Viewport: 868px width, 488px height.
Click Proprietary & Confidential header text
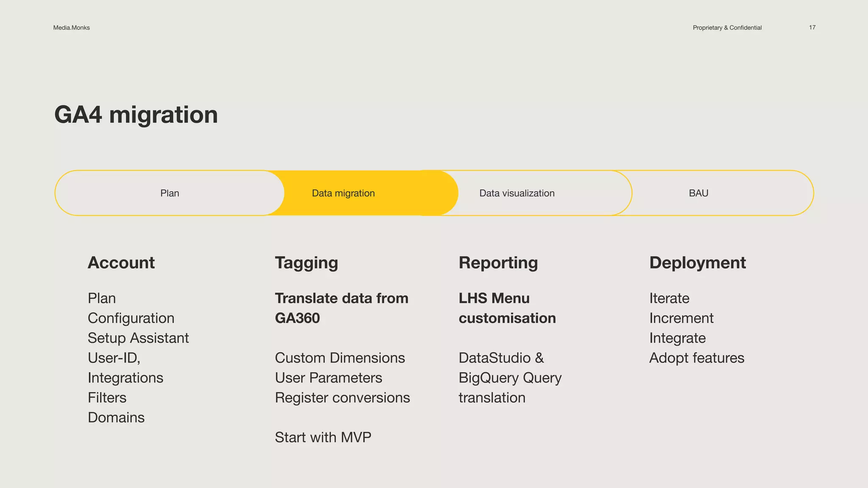(x=727, y=28)
